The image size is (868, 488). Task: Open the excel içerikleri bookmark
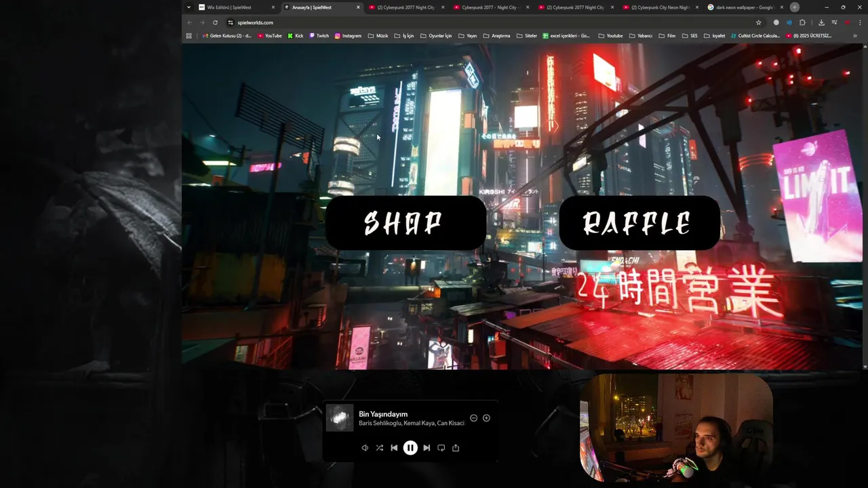coord(567,36)
